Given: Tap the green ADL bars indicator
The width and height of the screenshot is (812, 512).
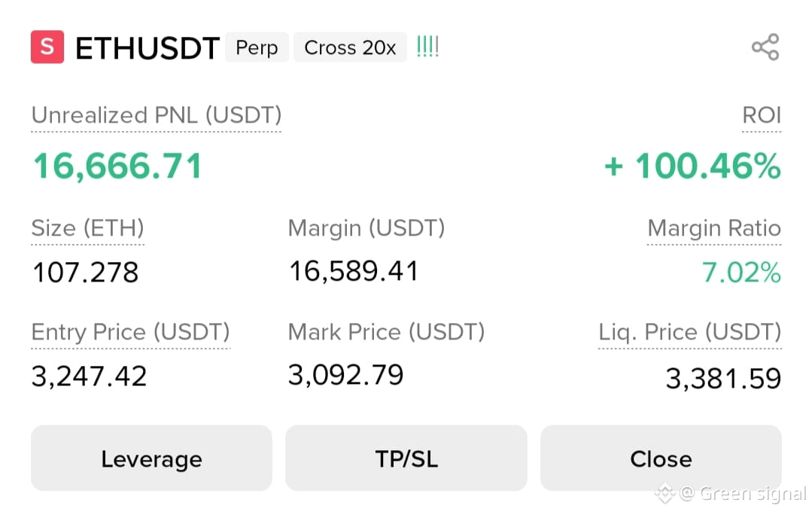Looking at the screenshot, I should (x=427, y=47).
